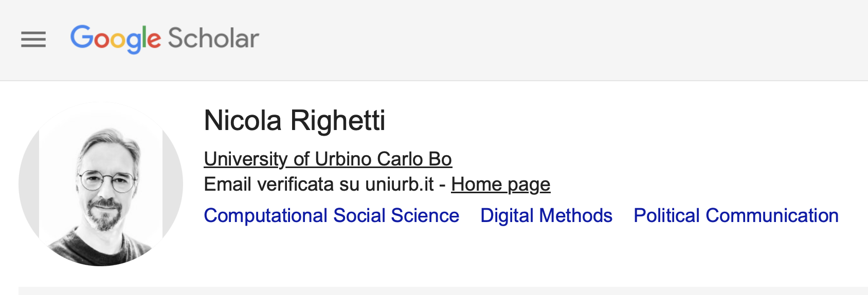
Task: Click the "uniurb.it" domain text
Action: (x=400, y=185)
